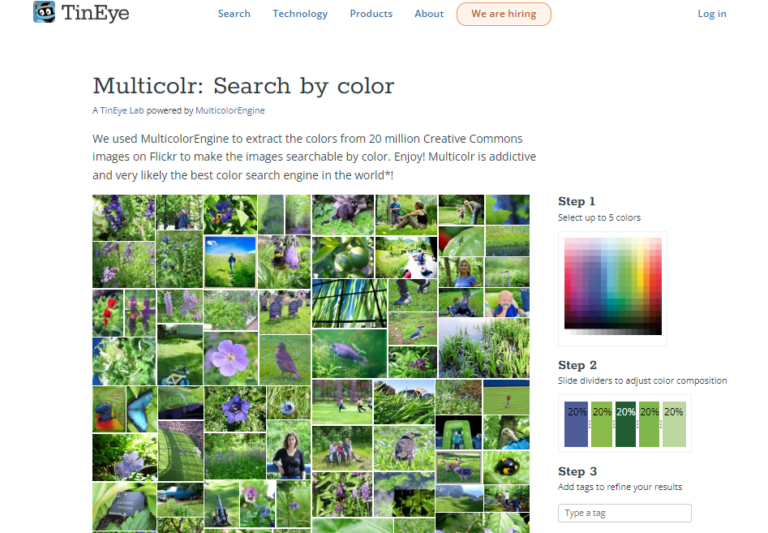Click the Step 2 heading
The height and width of the screenshot is (533, 768).
click(577, 365)
